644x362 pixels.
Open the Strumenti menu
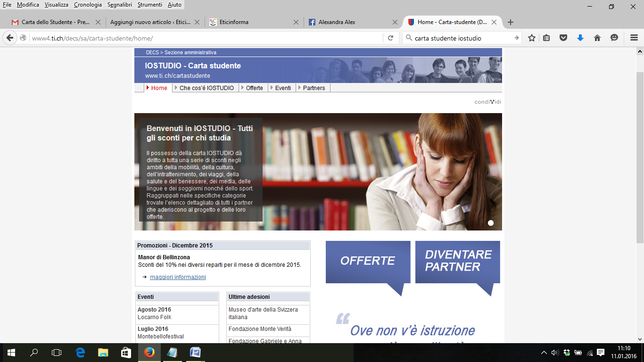point(150,5)
